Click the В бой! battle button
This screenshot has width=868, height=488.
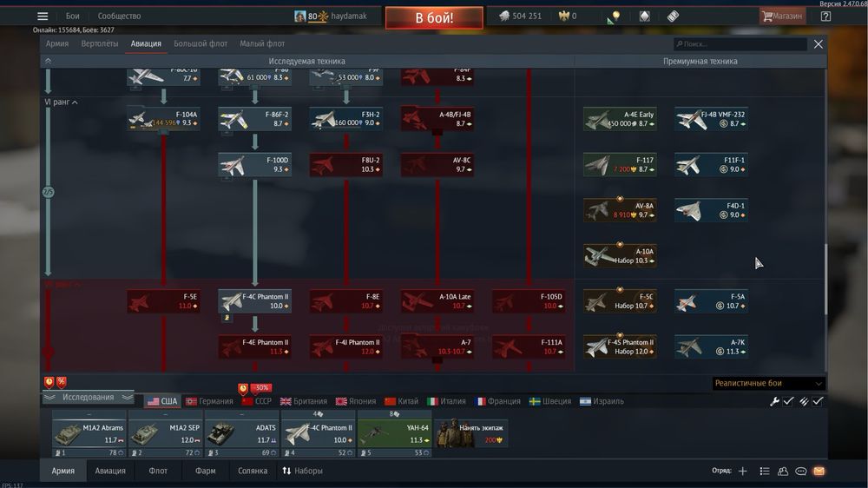434,17
